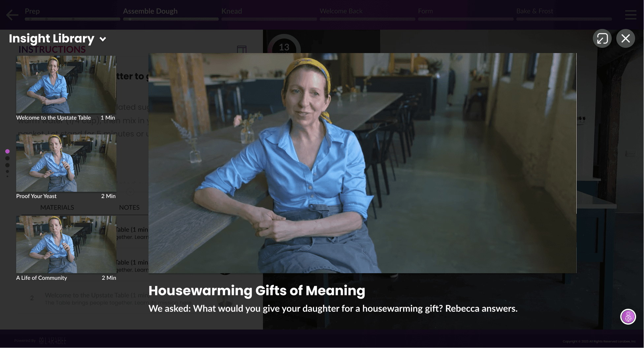Open the Notes tab
The height and width of the screenshot is (348, 644).
coord(129,207)
